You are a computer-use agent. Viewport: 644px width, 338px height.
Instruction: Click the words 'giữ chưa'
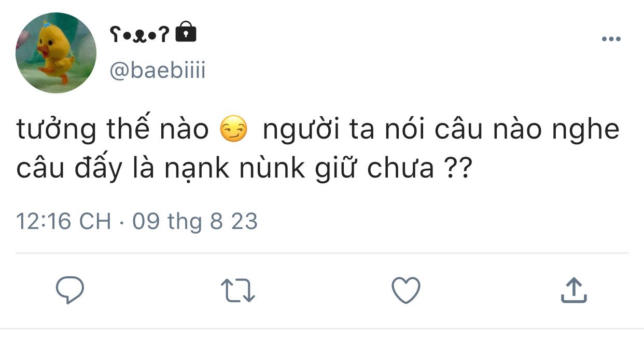coord(375,169)
